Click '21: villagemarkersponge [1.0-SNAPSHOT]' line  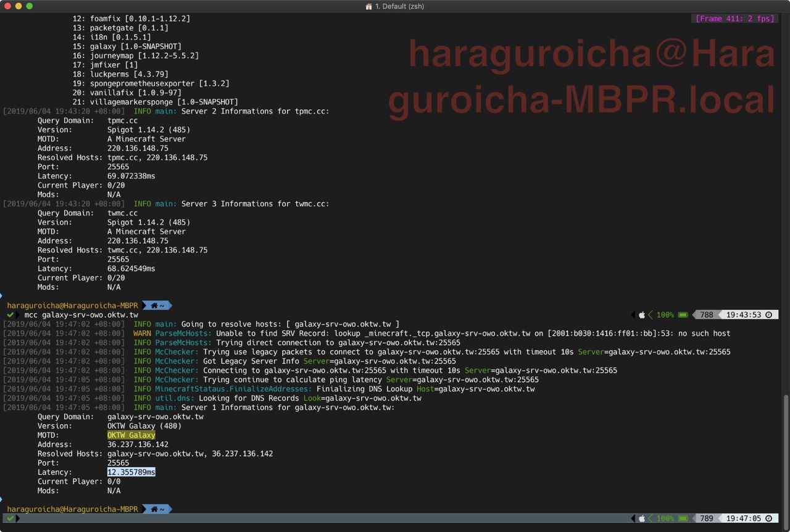click(x=156, y=102)
